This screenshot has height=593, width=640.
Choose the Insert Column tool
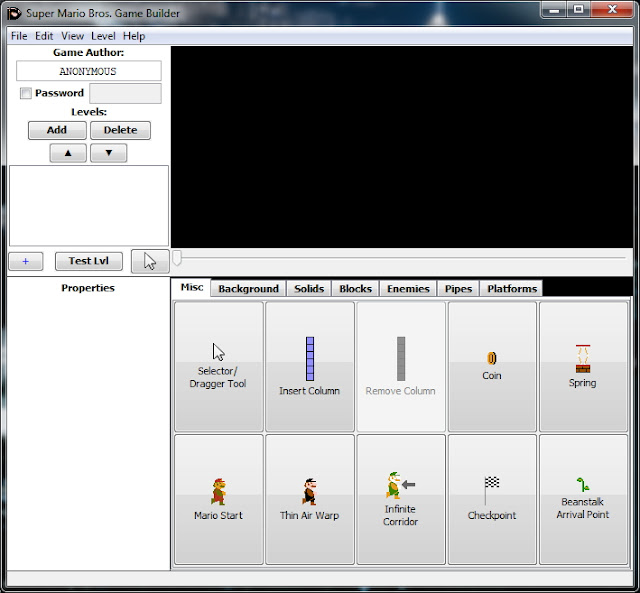[x=310, y=366]
